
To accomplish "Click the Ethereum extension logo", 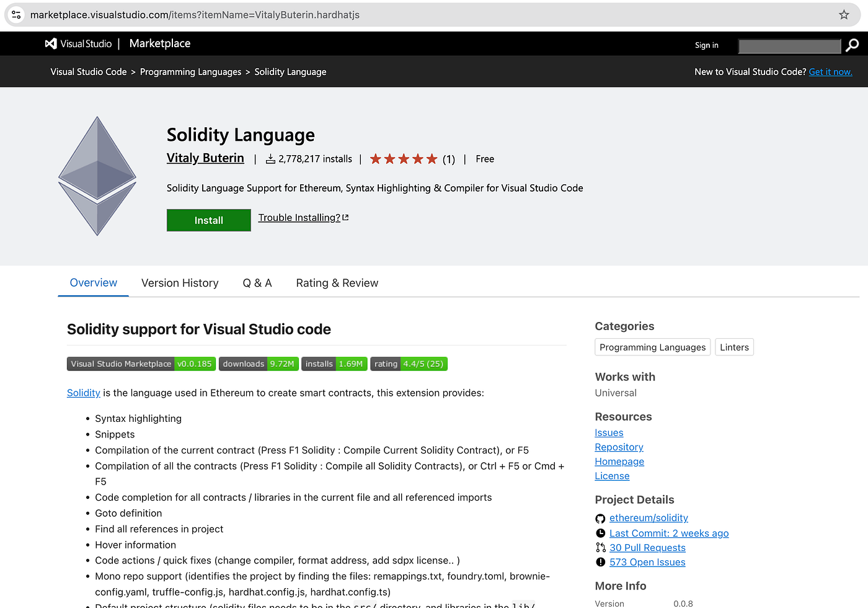I will coord(97,176).
